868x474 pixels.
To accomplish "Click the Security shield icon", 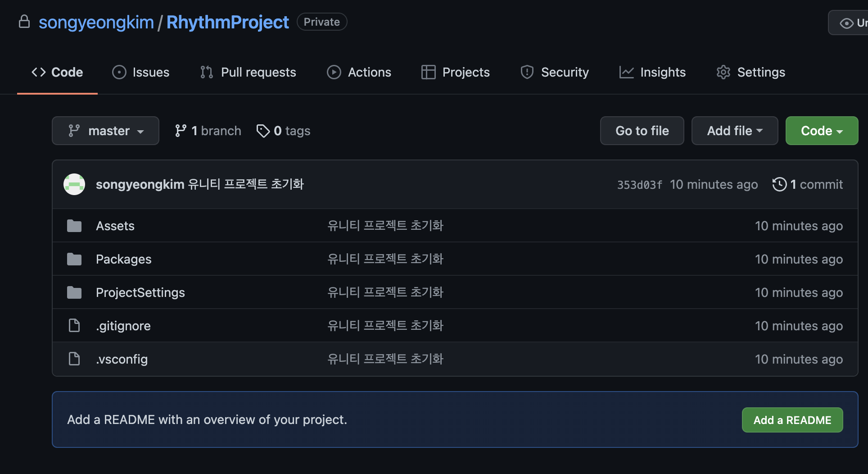I will click(527, 72).
